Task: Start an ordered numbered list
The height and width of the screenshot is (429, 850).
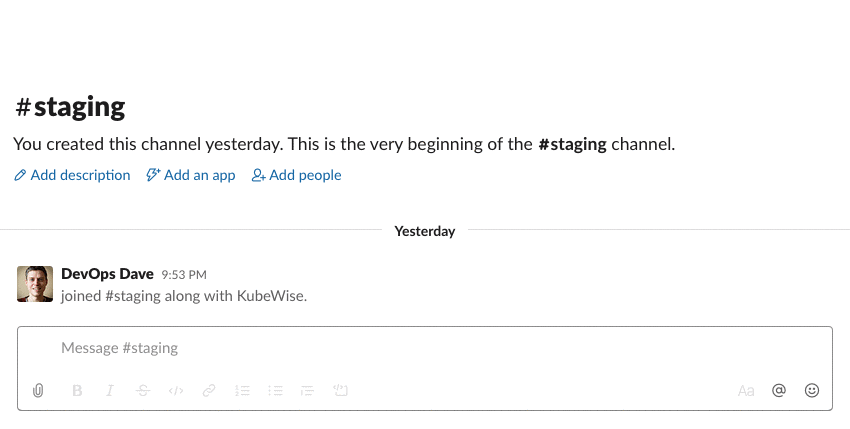Action: tap(242, 390)
